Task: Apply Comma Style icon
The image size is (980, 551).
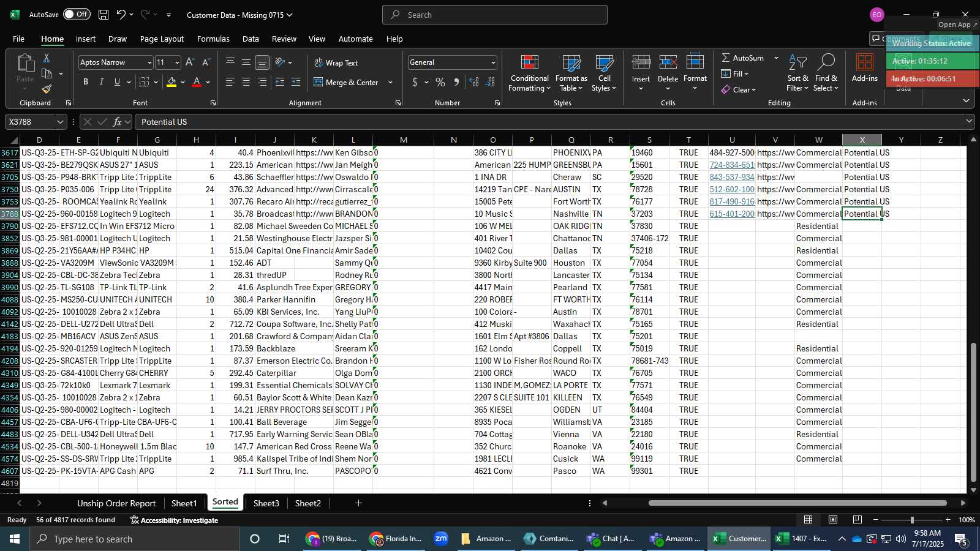Action: (456, 82)
